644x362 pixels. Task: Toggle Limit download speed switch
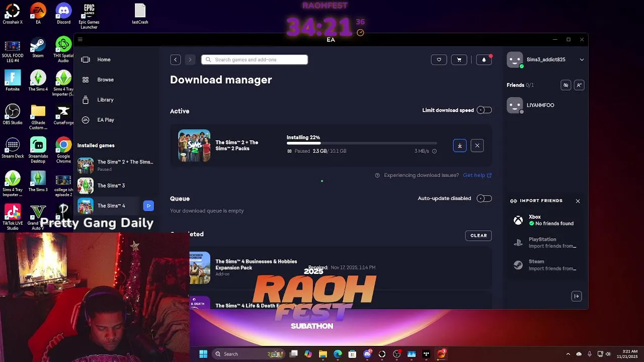[484, 110]
